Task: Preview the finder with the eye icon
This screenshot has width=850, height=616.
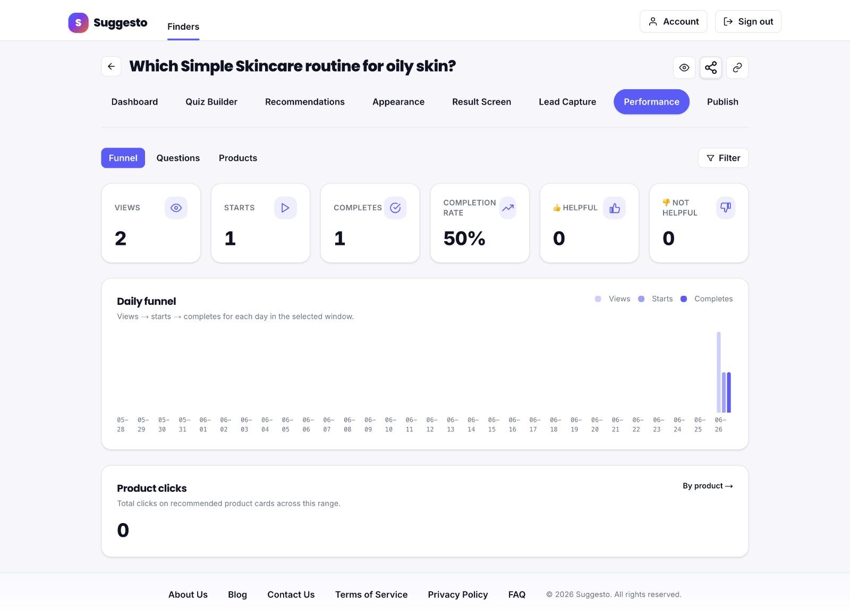Action: (x=684, y=67)
